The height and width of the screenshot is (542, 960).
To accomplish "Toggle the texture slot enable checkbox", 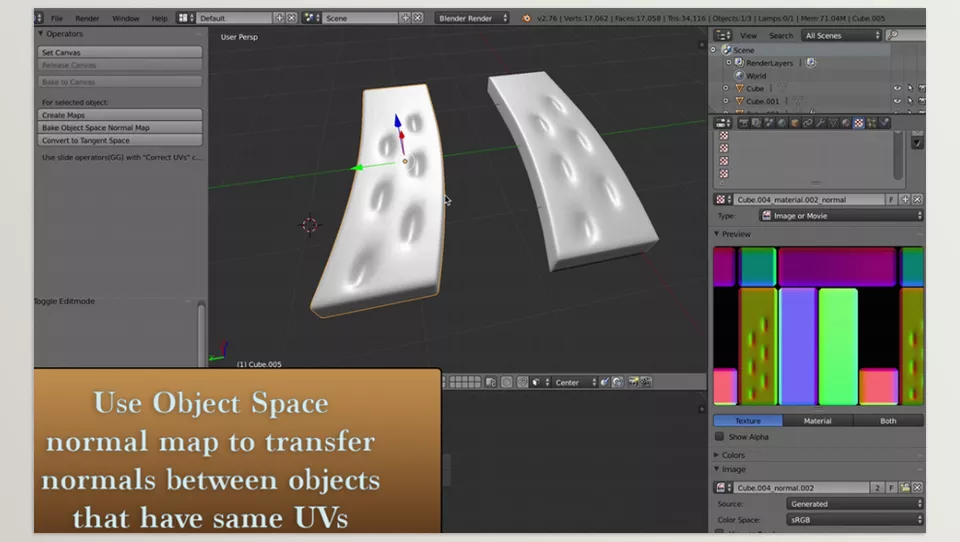I will coord(917,143).
